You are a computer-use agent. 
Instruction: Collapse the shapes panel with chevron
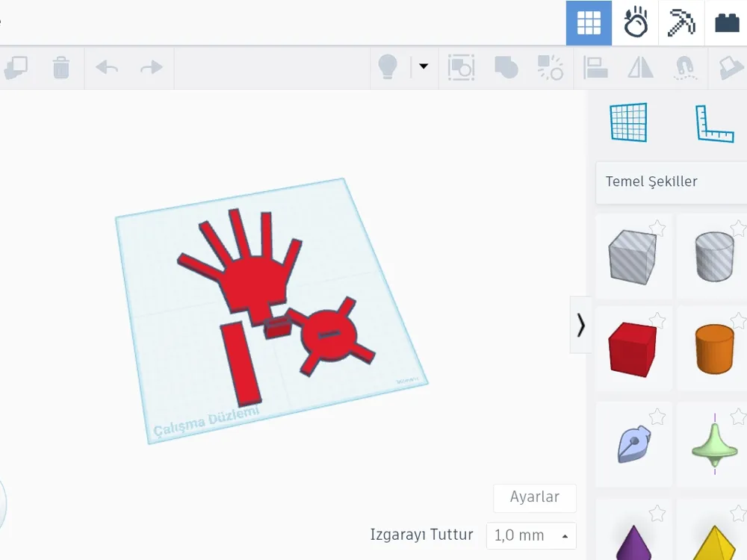[580, 326]
